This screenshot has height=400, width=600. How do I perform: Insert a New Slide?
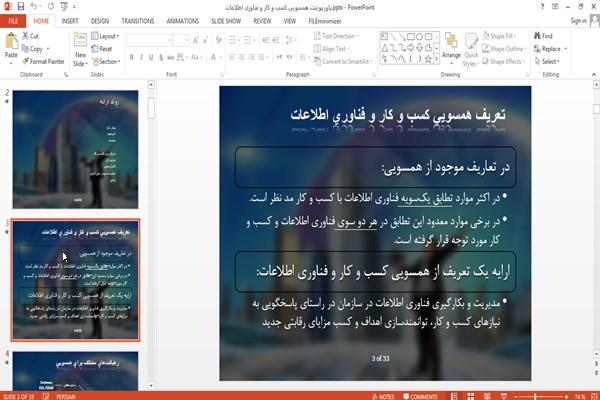(80, 50)
